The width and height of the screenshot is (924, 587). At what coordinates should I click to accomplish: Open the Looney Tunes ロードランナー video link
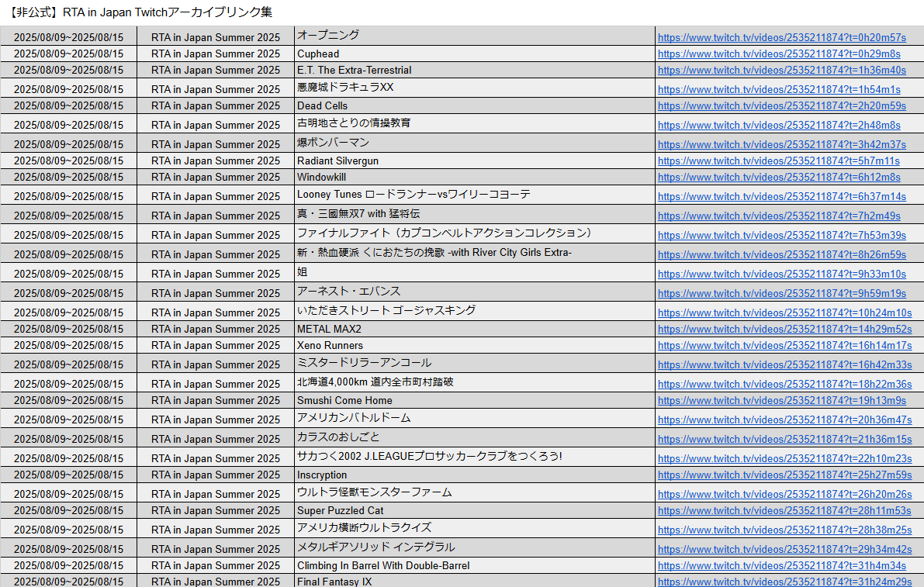point(781,197)
